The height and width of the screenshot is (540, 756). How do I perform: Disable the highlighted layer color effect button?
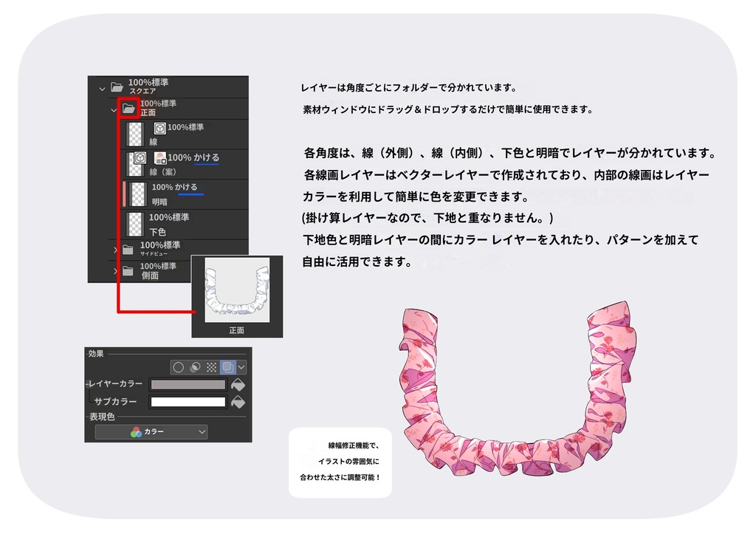pyautogui.click(x=228, y=367)
